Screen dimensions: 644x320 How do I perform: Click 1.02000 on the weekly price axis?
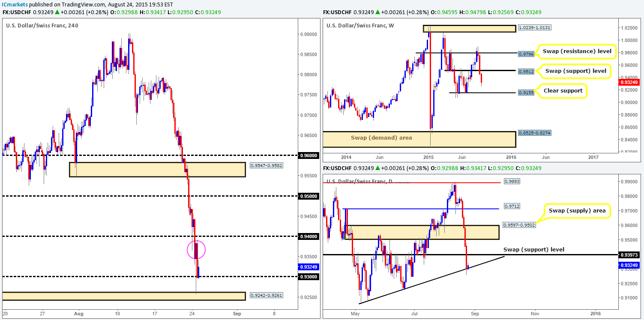click(x=629, y=28)
